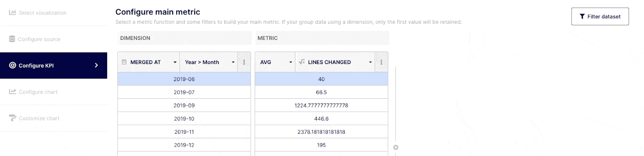644x156 pixels.
Task: Click the metric value 2378.181818181818
Action: click(x=321, y=132)
